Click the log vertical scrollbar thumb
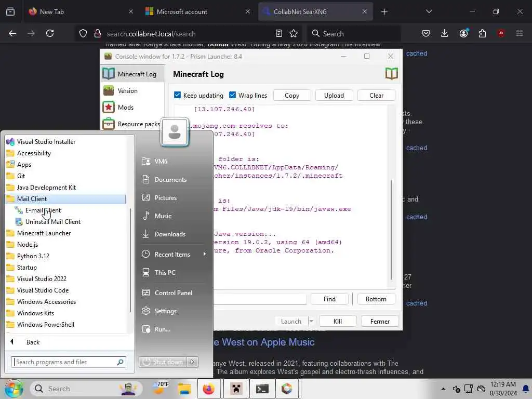Screen dimensions: 532x399 [x=391, y=230]
